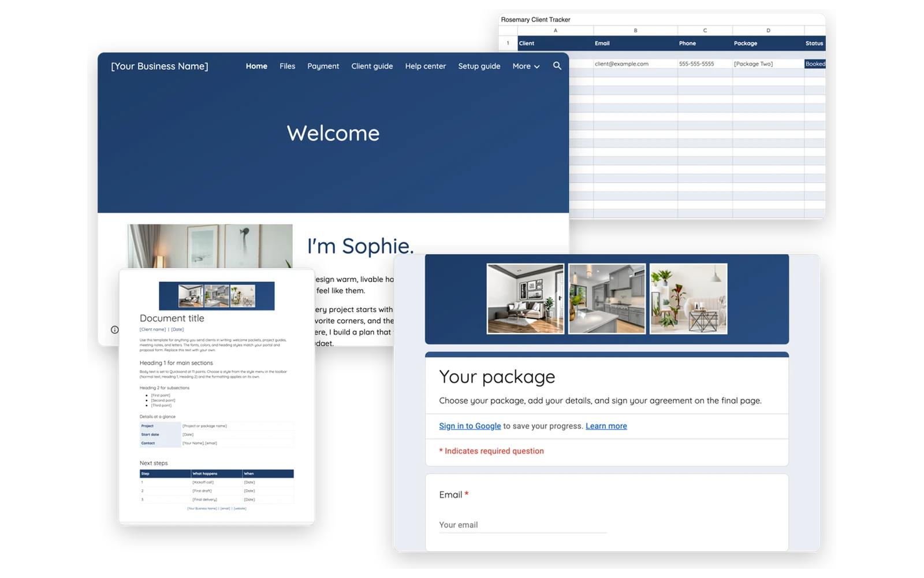The image size is (924, 578).
Task: Click the Client header cell in tracker
Action: [555, 43]
